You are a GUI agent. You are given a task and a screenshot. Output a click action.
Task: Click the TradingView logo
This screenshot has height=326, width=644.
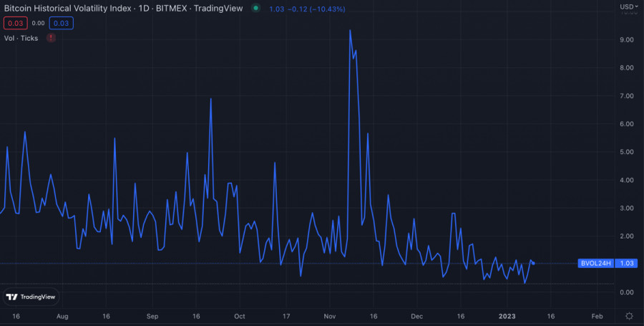[30, 297]
